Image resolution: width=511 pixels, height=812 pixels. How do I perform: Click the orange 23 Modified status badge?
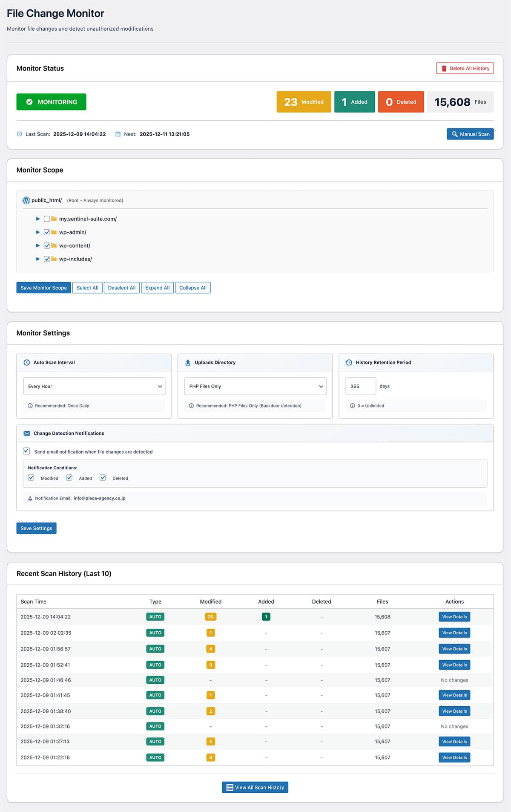304,102
